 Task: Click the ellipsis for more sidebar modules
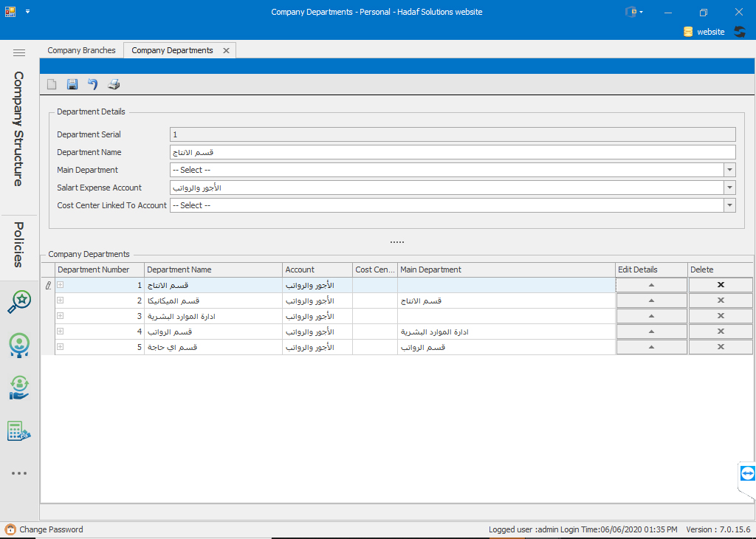pos(19,473)
